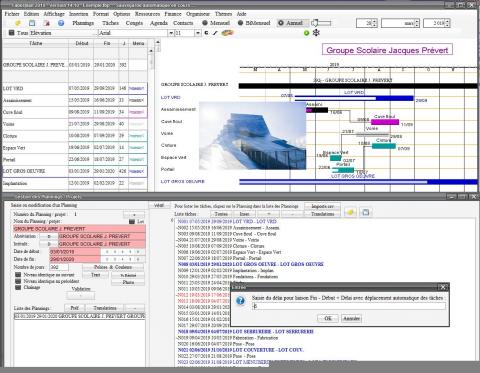Open help via the blue question-mark toolbar icon
Image resolution: width=480 pixels, height=373 pixels.
pyautogui.click(x=61, y=23)
